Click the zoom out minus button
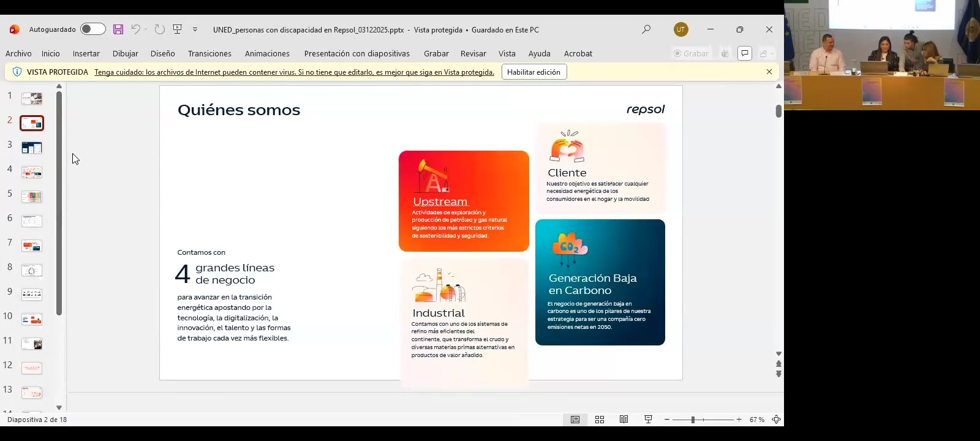The width and height of the screenshot is (980, 441). [x=667, y=420]
